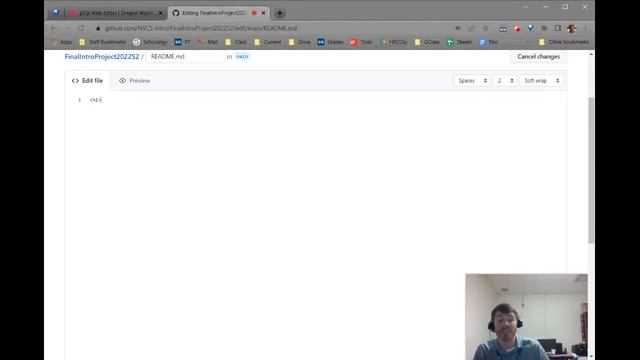640x360 pixels.
Task: Click the scrollbar up arrow
Action: pyautogui.click(x=591, y=54)
